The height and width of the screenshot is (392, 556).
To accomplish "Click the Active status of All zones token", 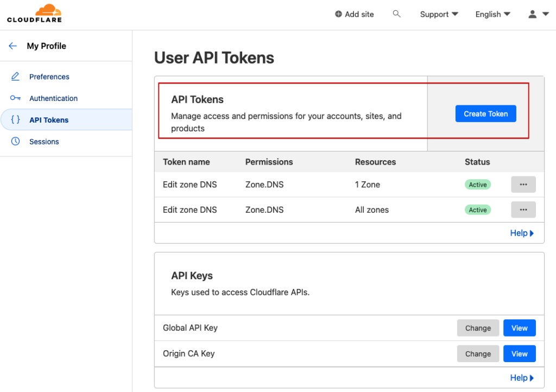I will 478,210.
